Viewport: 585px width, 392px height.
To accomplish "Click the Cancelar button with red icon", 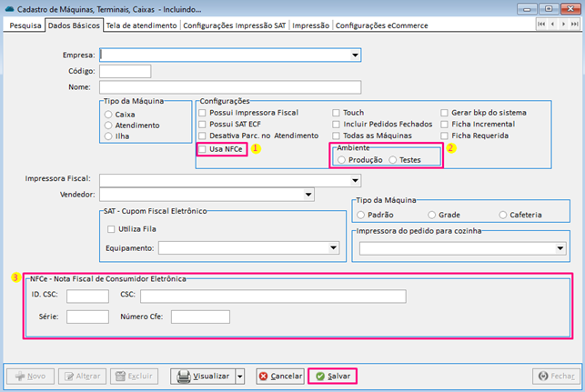I will click(x=280, y=376).
